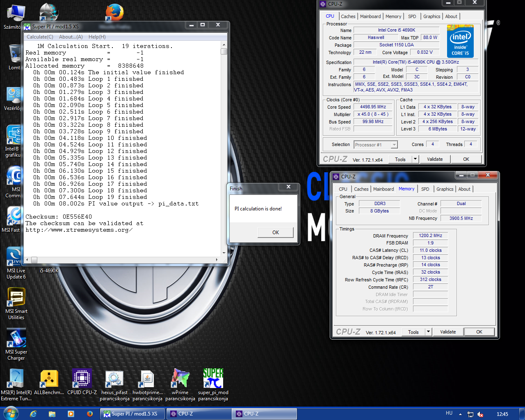525x420 pixels.
Task: Click the 12:45 taskbar clock
Action: click(x=502, y=414)
